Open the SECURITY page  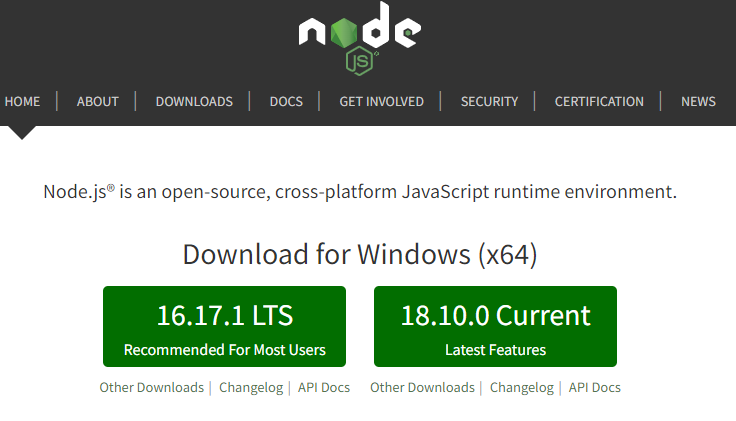pyautogui.click(x=489, y=101)
